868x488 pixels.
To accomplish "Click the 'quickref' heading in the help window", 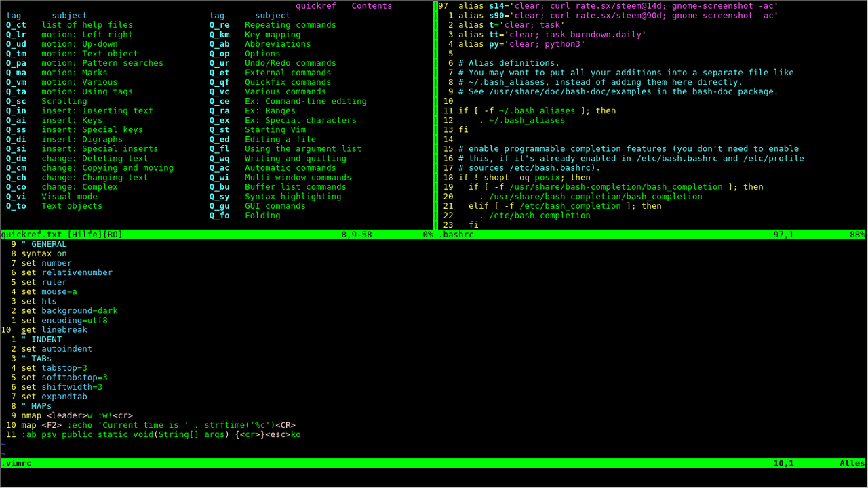I will (316, 6).
